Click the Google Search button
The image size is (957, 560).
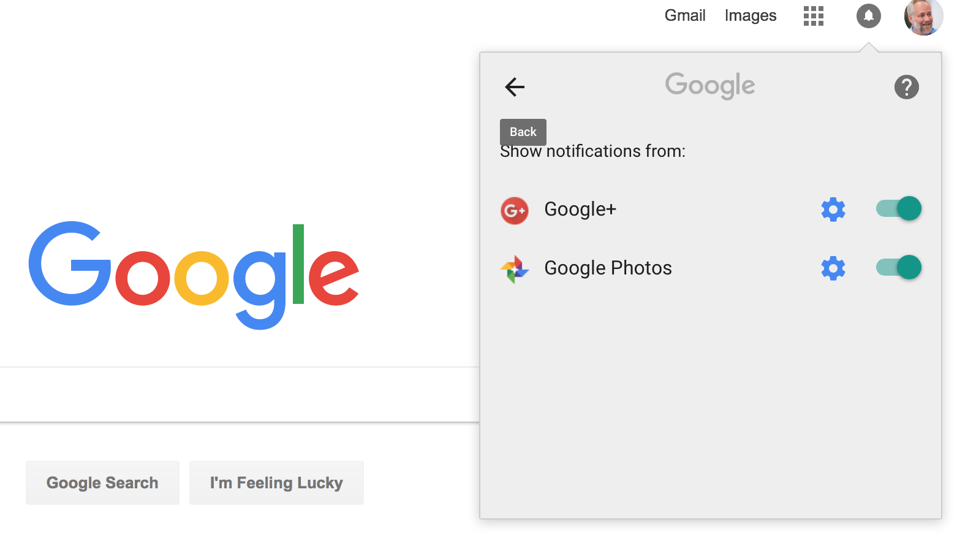102,483
